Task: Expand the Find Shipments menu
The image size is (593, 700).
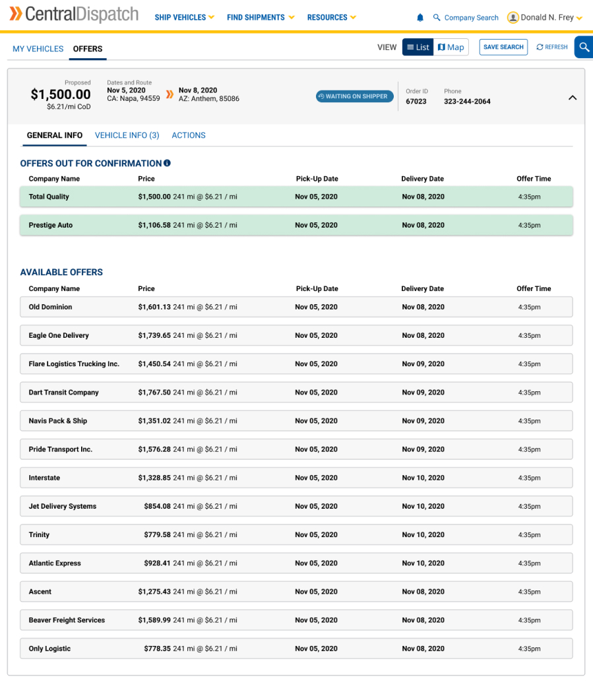Action: (x=260, y=18)
